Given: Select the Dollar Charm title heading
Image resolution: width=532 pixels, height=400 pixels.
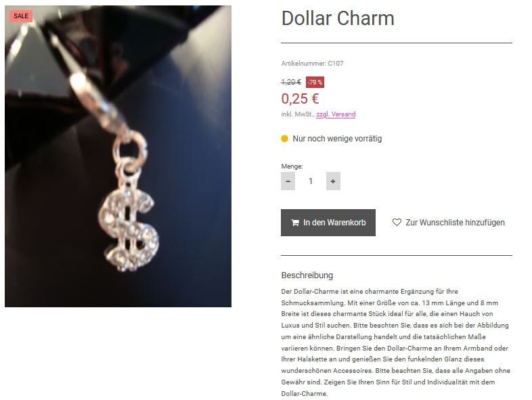Looking at the screenshot, I should pos(338,18).
